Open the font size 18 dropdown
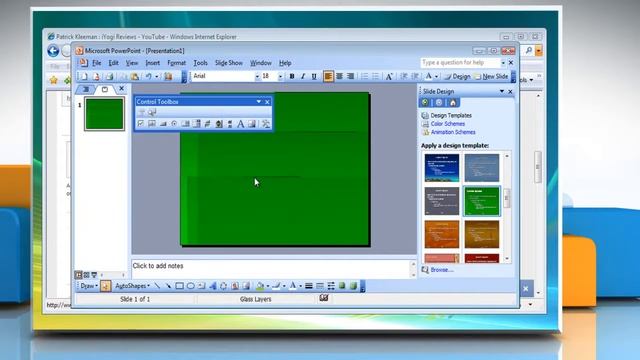 [280, 76]
